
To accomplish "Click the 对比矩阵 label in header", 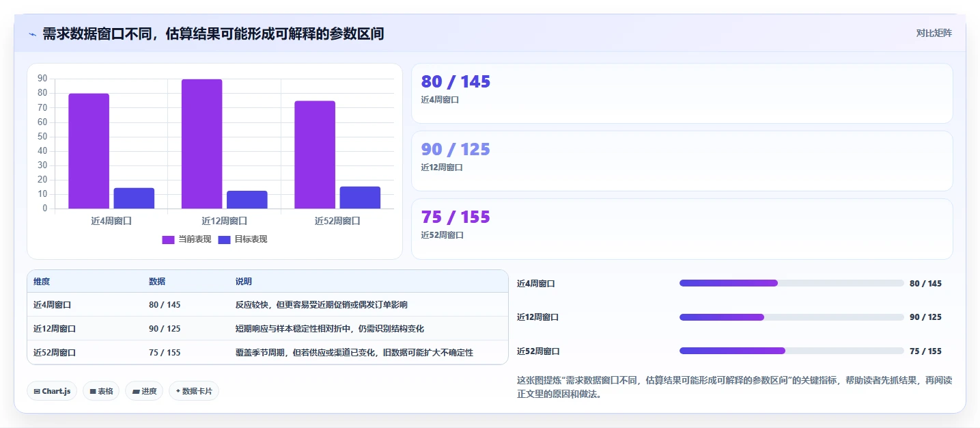I will 934,33.
